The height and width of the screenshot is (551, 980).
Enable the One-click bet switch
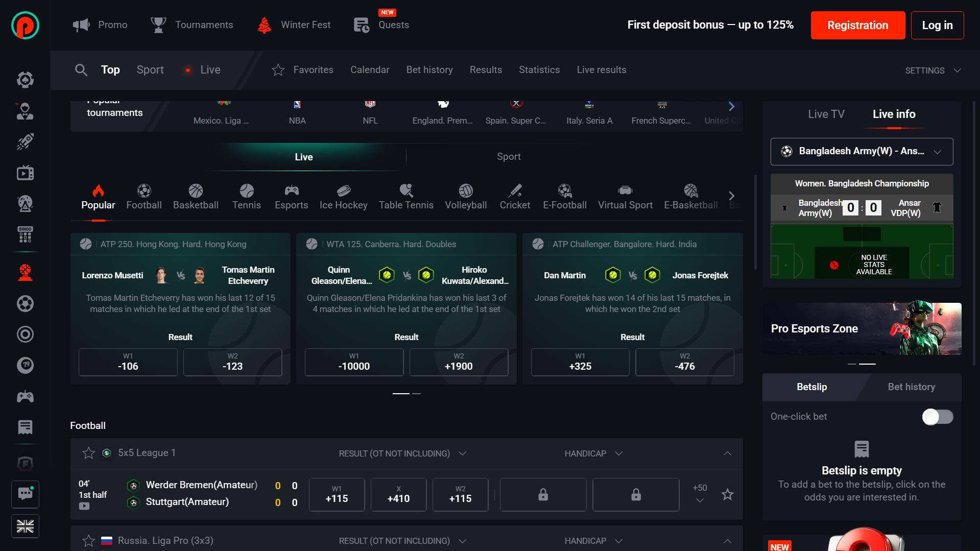click(x=937, y=417)
